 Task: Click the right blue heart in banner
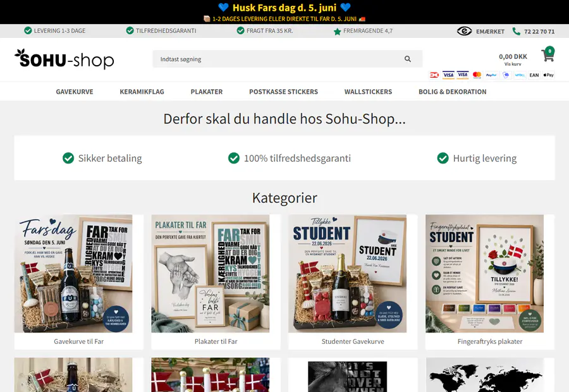(x=345, y=7)
